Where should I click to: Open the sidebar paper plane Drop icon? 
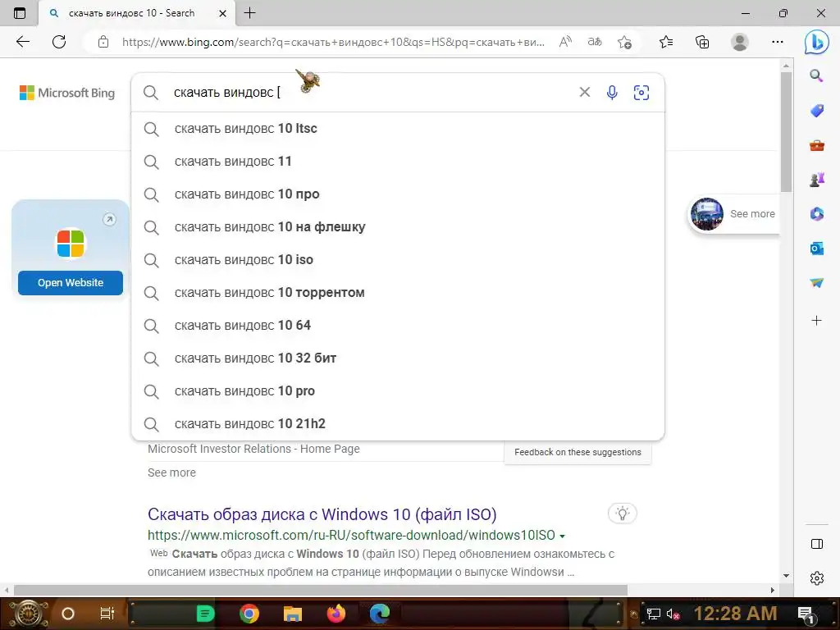pos(816,282)
